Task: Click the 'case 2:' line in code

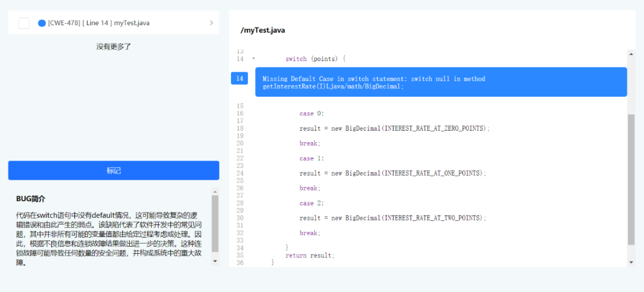Action: coord(311,203)
